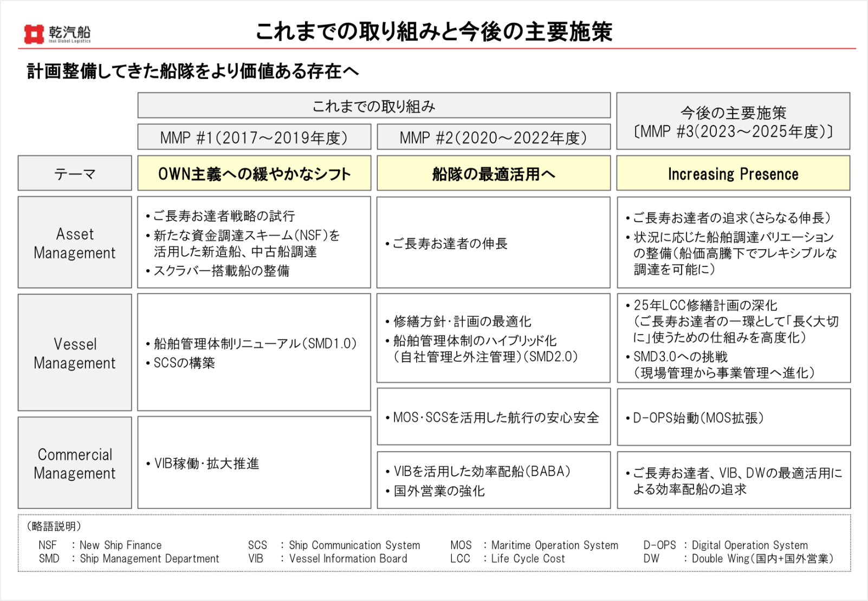This screenshot has width=868, height=601.
Task: Select bullet 修繕方針・計画の最適化
Action: pos(458,322)
